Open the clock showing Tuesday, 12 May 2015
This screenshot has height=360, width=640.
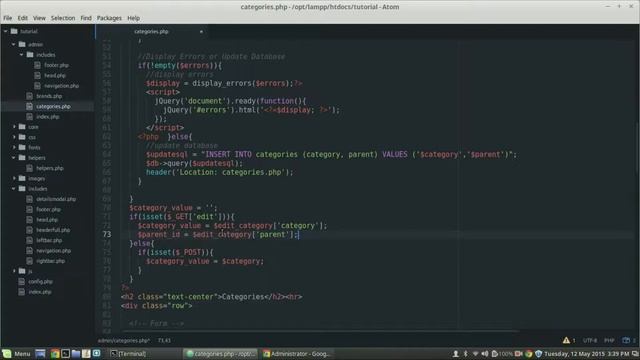(x=587, y=353)
